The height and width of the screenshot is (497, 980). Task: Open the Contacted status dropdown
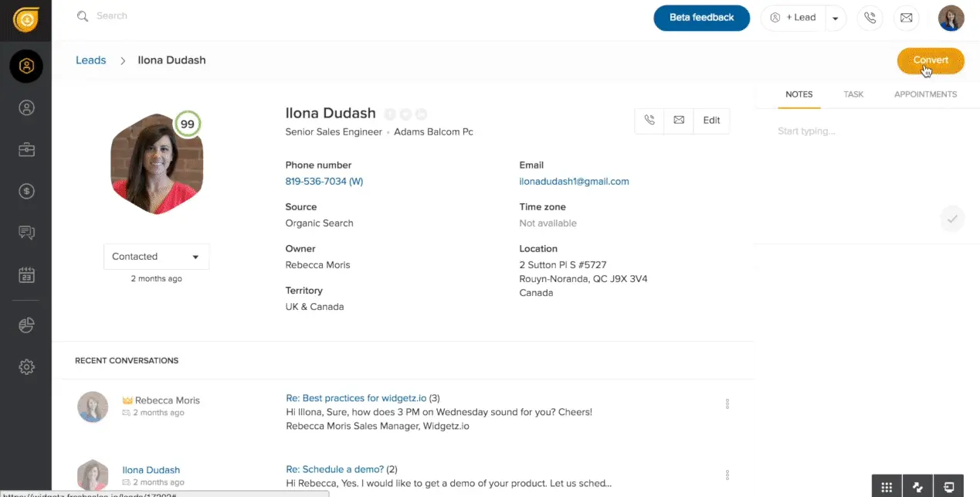(x=156, y=256)
